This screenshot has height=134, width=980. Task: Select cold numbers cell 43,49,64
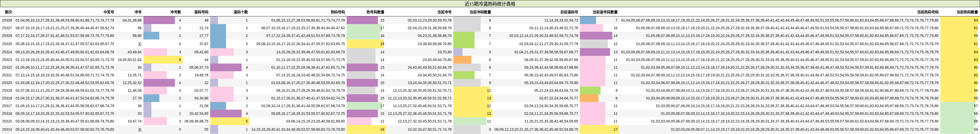point(134,52)
